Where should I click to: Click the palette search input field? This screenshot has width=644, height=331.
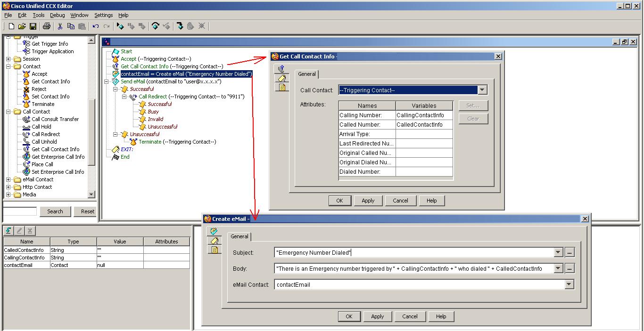pos(20,211)
